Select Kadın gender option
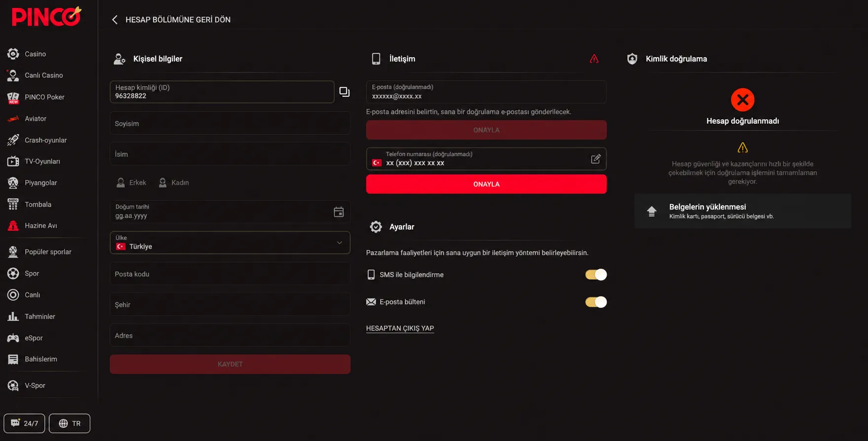The image size is (868, 441). tap(174, 183)
